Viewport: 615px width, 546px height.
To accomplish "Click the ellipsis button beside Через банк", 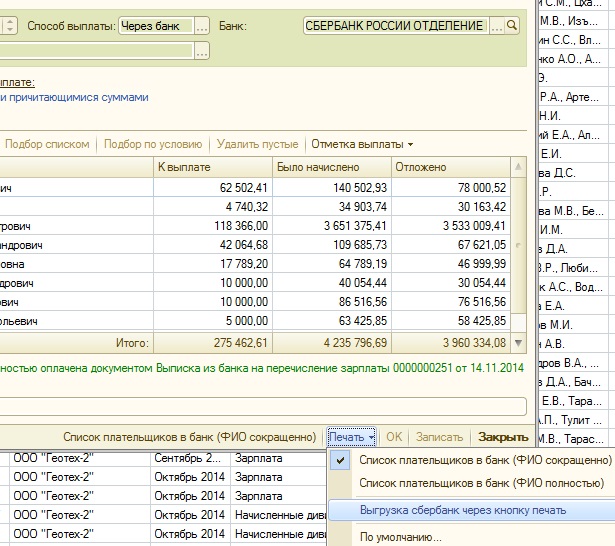I will 202,25.
